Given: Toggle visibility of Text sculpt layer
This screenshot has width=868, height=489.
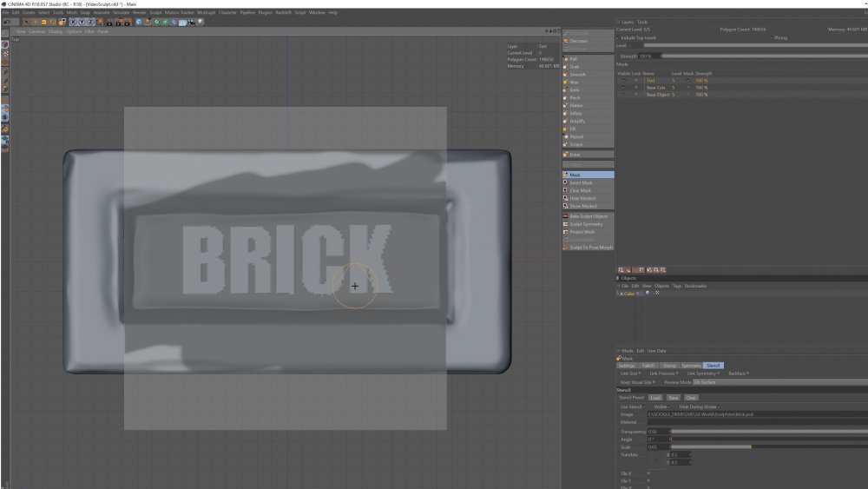Looking at the screenshot, I should point(623,80).
